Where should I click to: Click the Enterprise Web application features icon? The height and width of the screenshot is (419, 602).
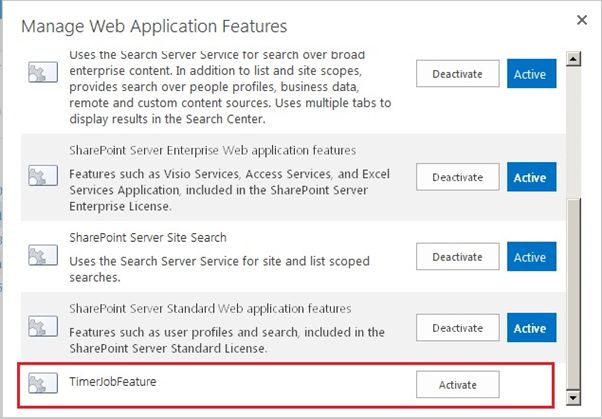click(42, 177)
